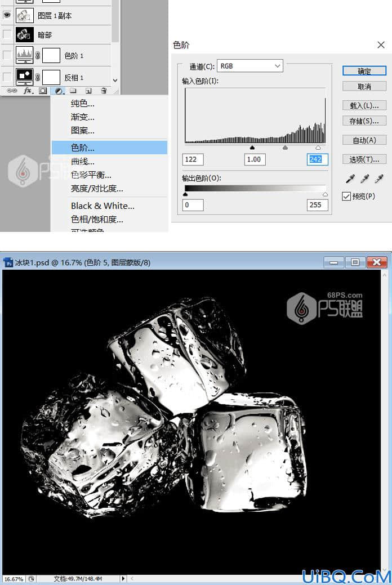
Task: Click the 文档:49.7M/148.4M status text
Action: pyautogui.click(x=78, y=579)
